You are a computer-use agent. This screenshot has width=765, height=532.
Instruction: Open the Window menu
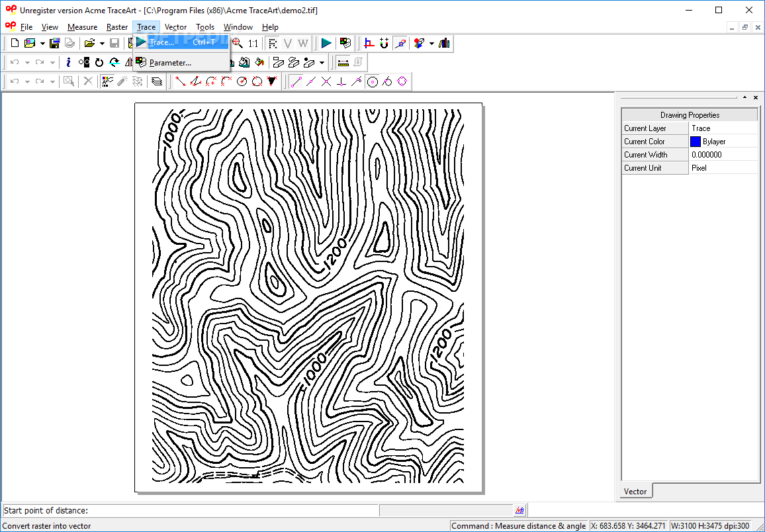coord(238,27)
